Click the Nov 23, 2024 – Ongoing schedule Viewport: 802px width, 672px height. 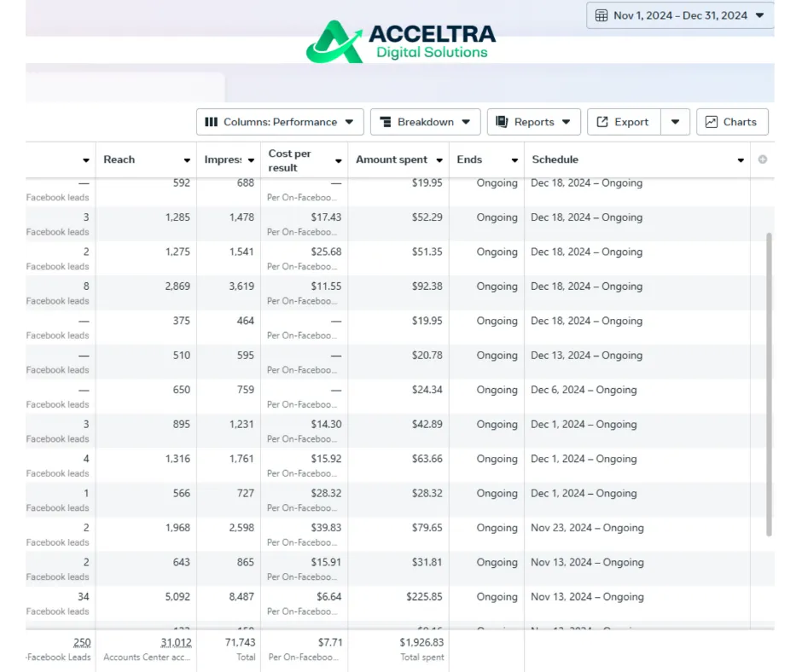click(587, 528)
